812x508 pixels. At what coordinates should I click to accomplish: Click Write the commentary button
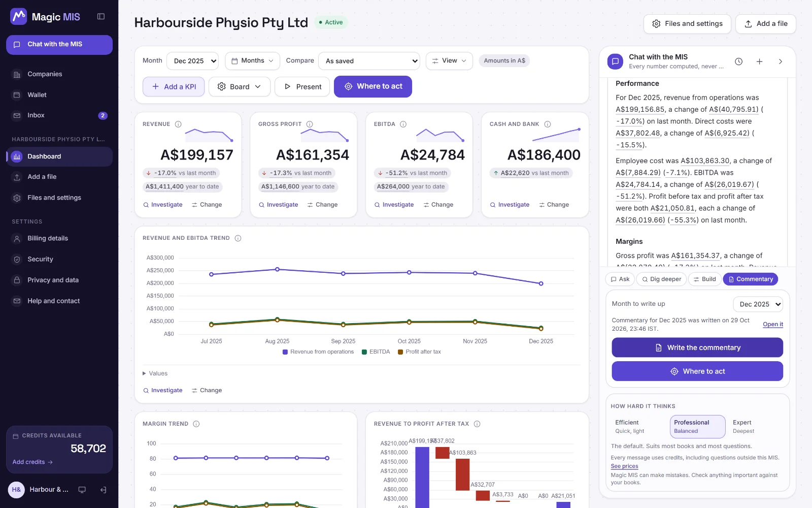point(697,347)
